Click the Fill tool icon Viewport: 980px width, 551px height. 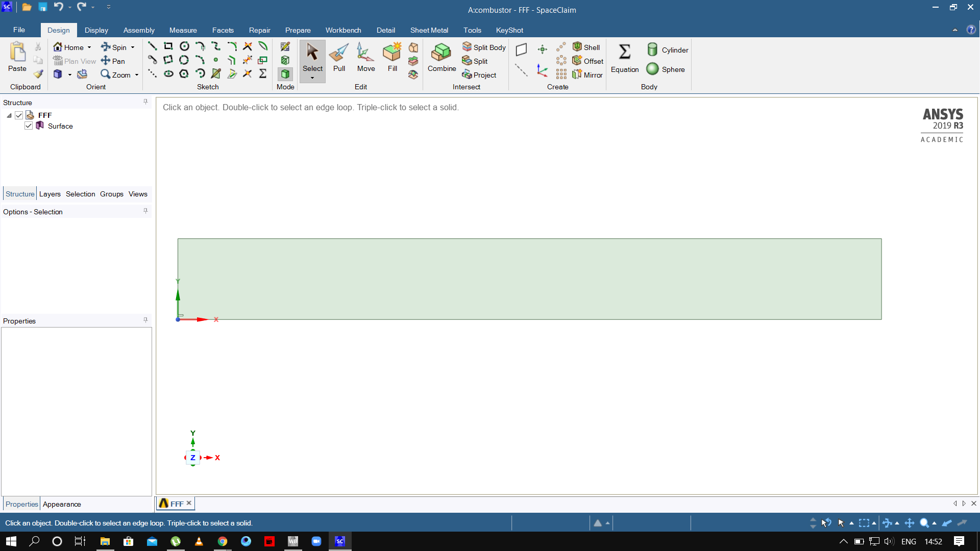coord(392,53)
